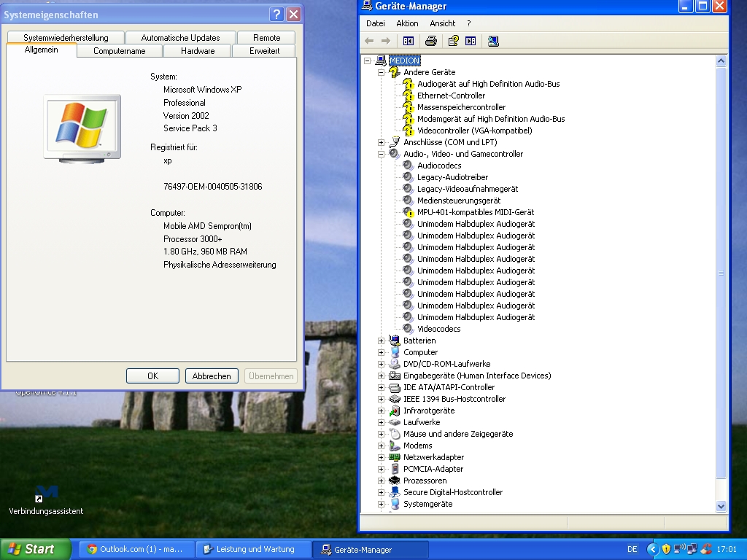This screenshot has height=560, width=747.
Task: Select Legacy-Audiotreiber entry
Action: [452, 177]
